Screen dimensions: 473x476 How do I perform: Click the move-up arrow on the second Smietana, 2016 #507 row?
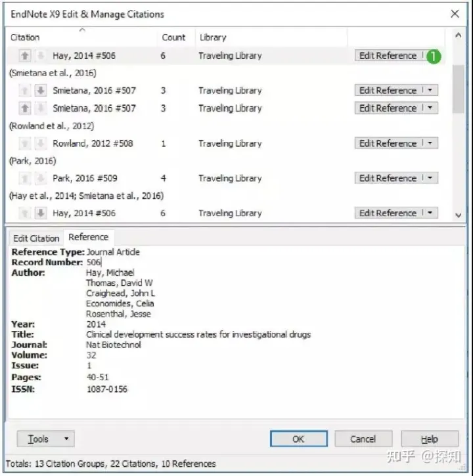pyautogui.click(x=25, y=108)
